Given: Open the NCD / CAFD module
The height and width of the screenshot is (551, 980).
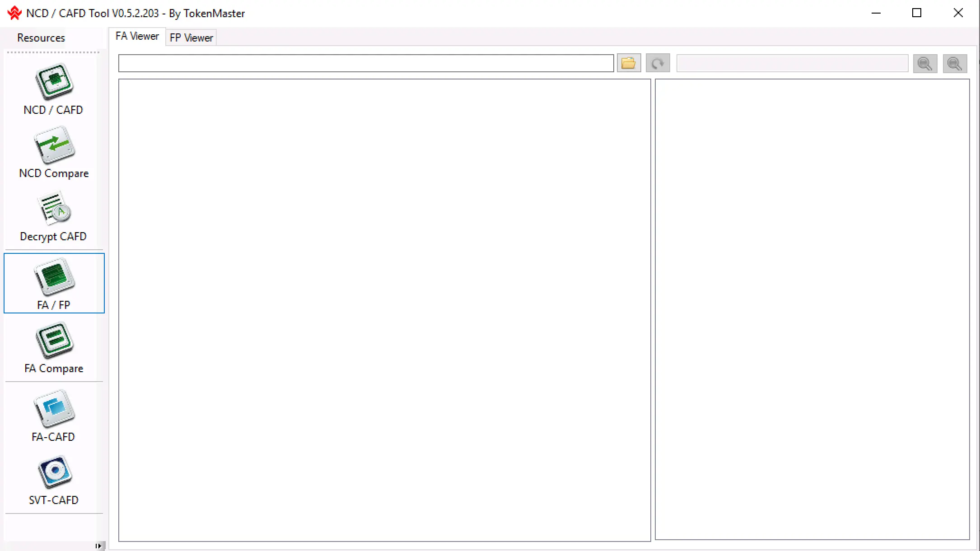Looking at the screenshot, I should click(54, 89).
